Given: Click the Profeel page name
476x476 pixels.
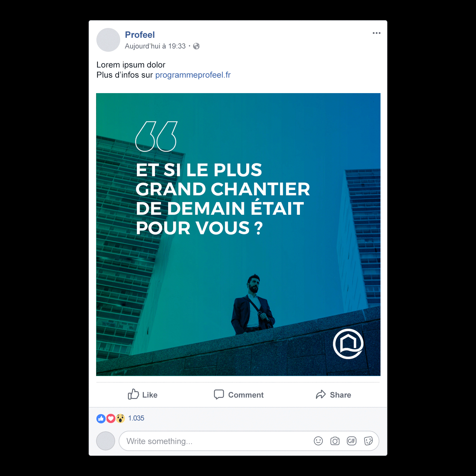Looking at the screenshot, I should click(140, 35).
